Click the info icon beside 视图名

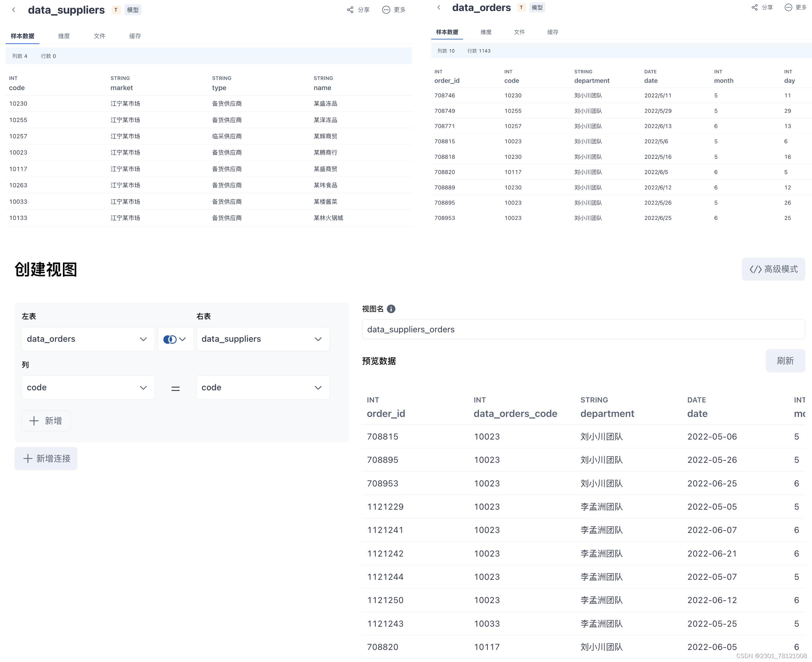[391, 309]
